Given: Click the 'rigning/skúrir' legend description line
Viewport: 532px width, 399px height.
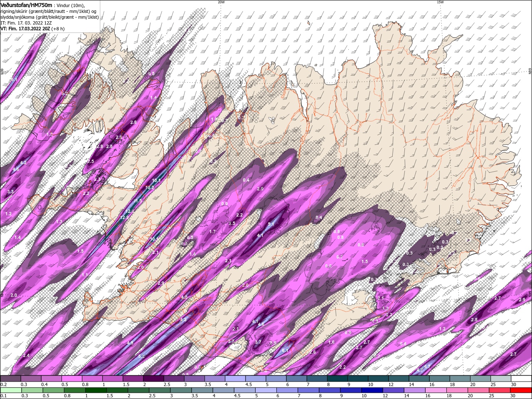Looking at the screenshot, I should [x=48, y=11].
